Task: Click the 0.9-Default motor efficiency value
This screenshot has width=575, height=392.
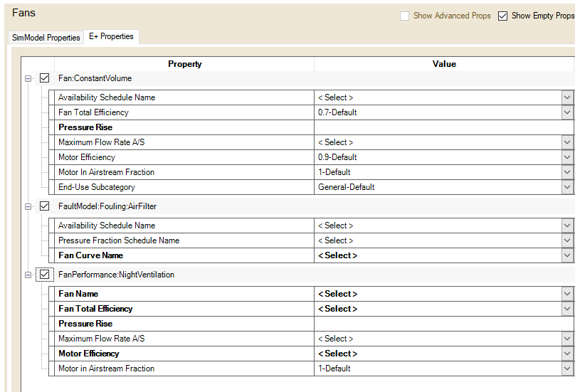Action: click(x=337, y=157)
